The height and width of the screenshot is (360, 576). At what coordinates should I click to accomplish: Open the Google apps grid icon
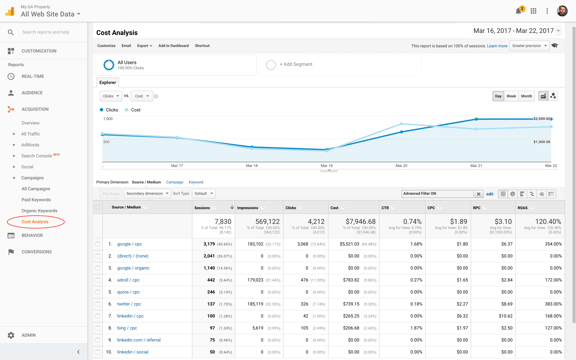pos(533,11)
